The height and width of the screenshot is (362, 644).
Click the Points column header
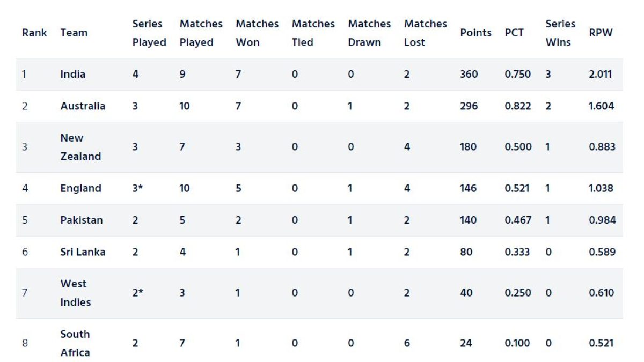click(x=475, y=33)
